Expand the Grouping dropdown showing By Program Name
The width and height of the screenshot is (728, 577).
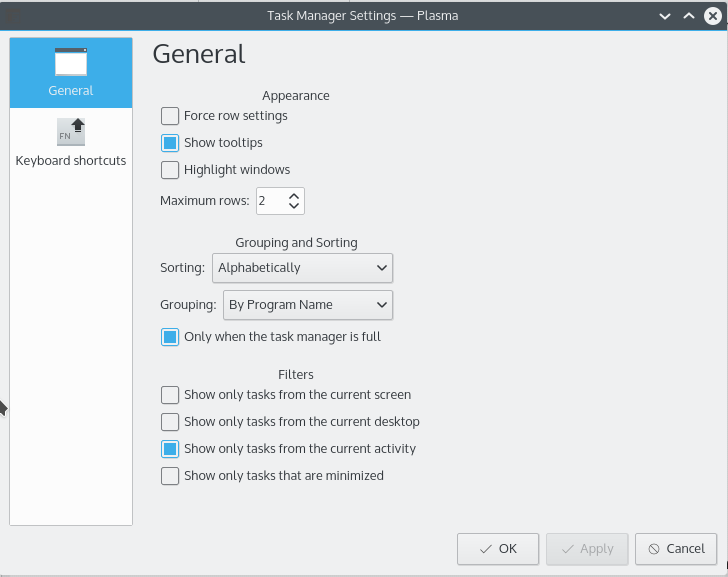[x=309, y=305]
